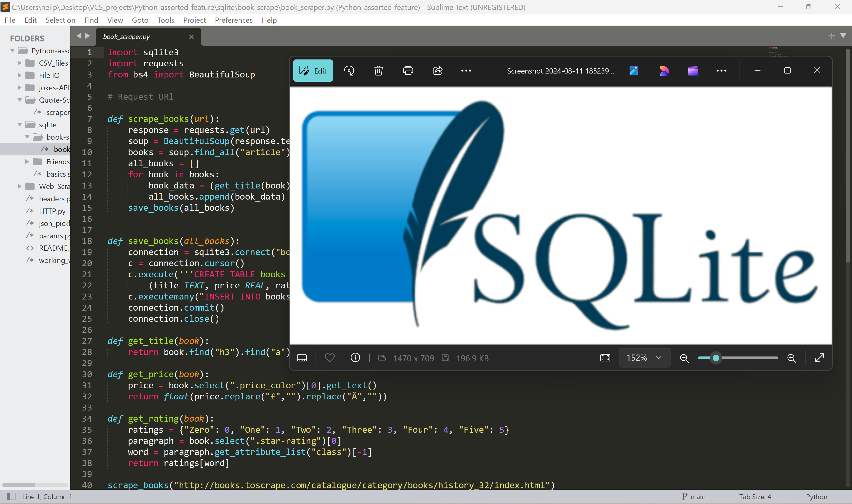Open the tab list dropdown arrow
This screenshot has height=504, width=852.
point(843,36)
